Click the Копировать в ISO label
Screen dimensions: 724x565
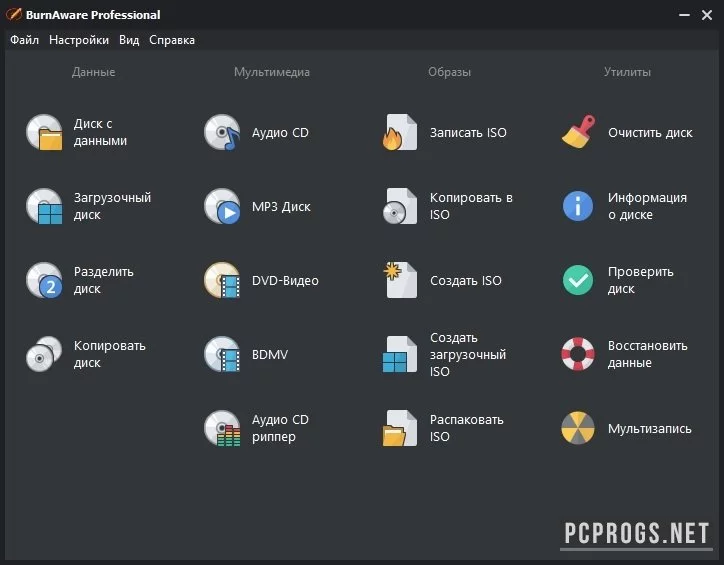point(471,206)
